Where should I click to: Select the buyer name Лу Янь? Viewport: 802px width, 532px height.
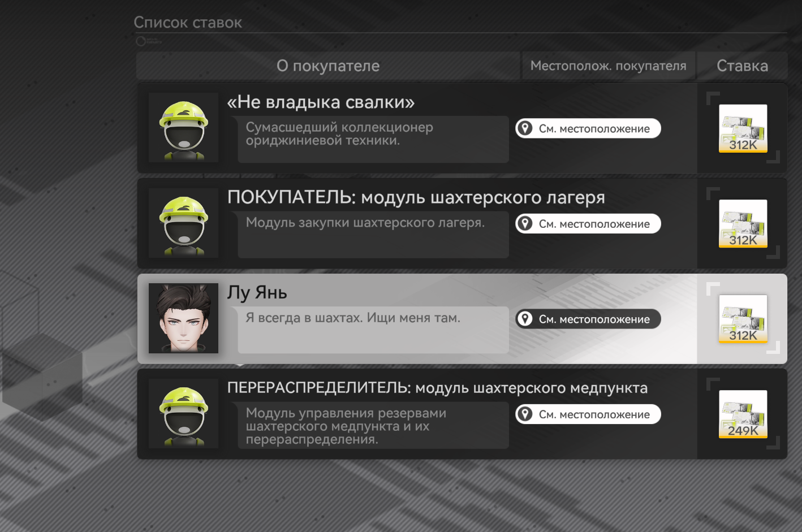(x=257, y=292)
